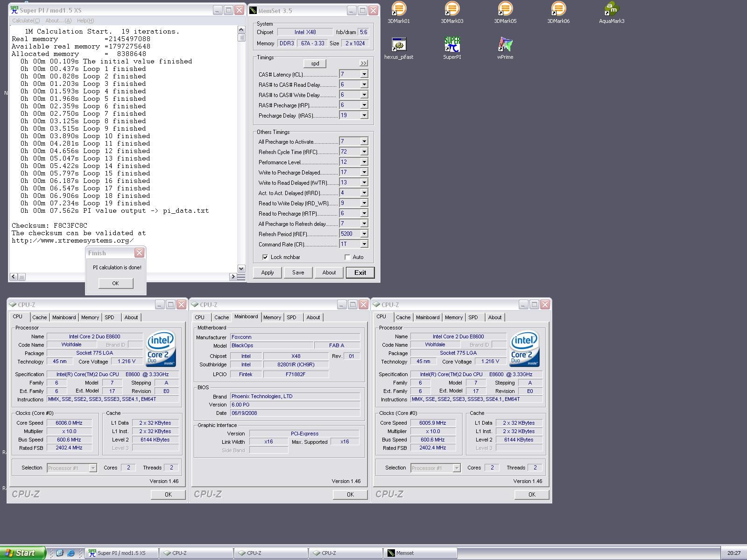Click the Apply button in MemSet

pos(268,273)
